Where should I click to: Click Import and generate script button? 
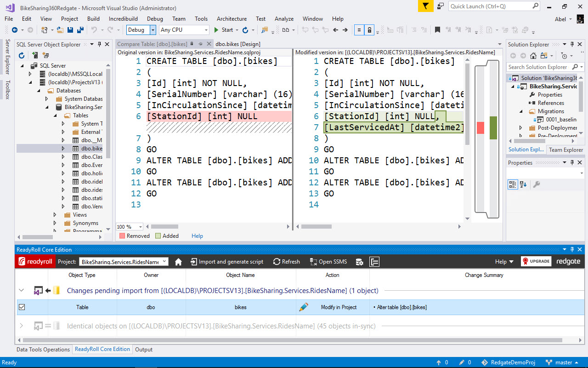coord(226,262)
